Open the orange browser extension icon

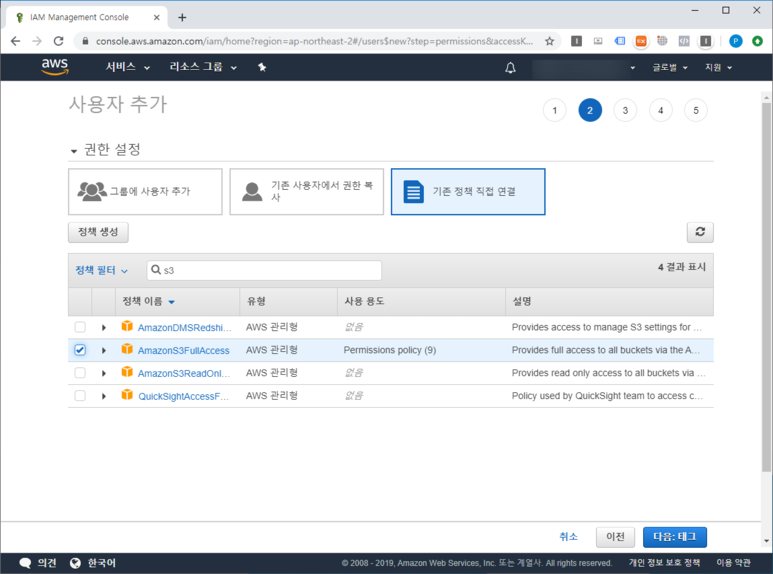640,41
